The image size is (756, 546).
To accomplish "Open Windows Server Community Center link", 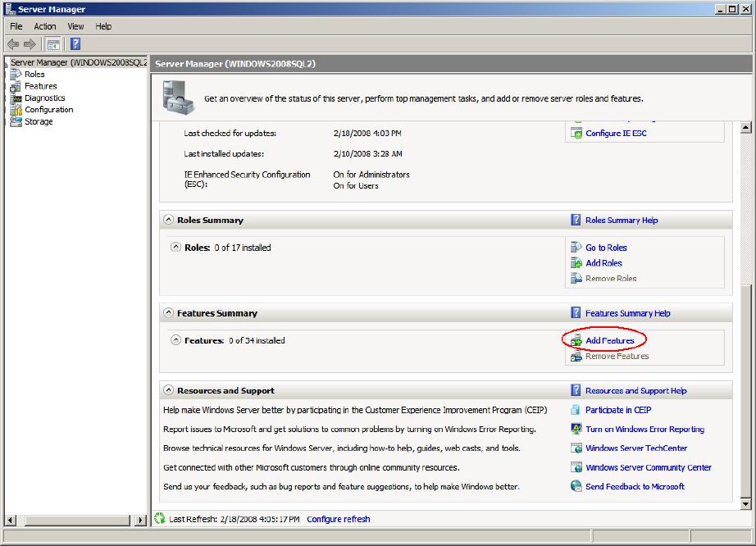I will click(649, 467).
